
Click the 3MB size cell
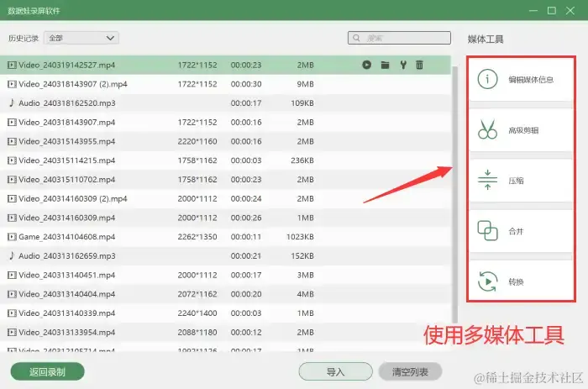coord(305,275)
